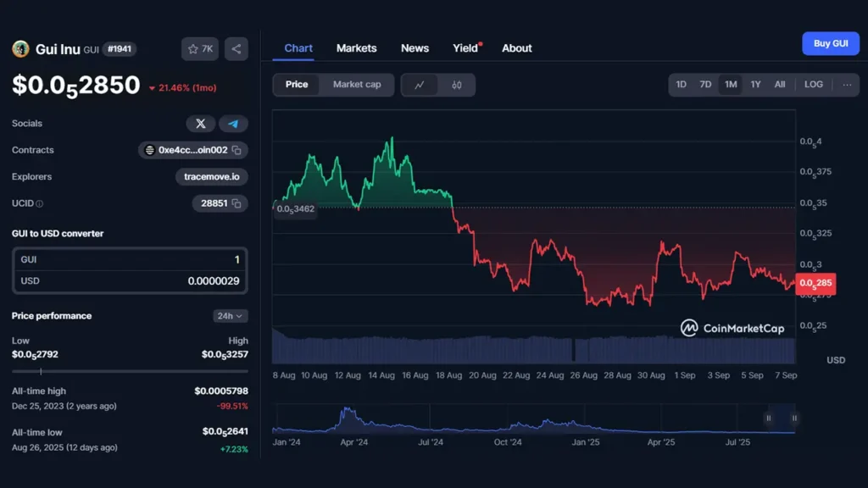Click the Apr '24 overview axis label
The height and width of the screenshot is (488, 868).
click(354, 442)
